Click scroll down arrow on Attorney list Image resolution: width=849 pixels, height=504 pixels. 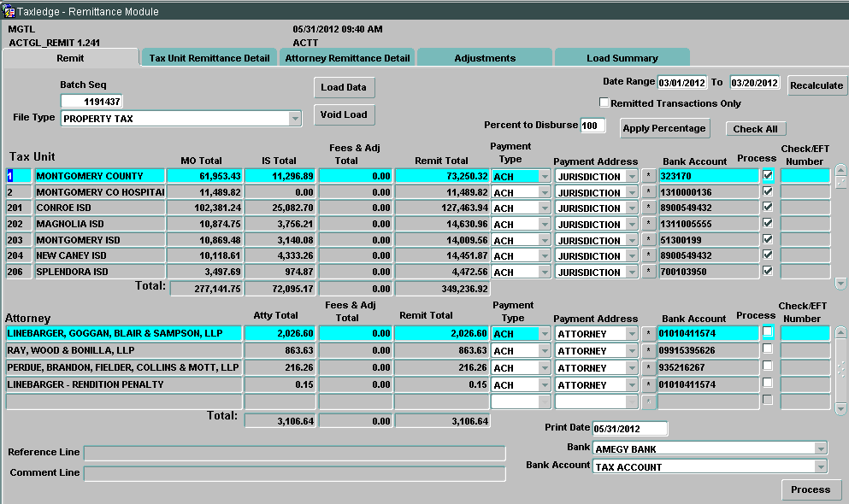tap(841, 409)
